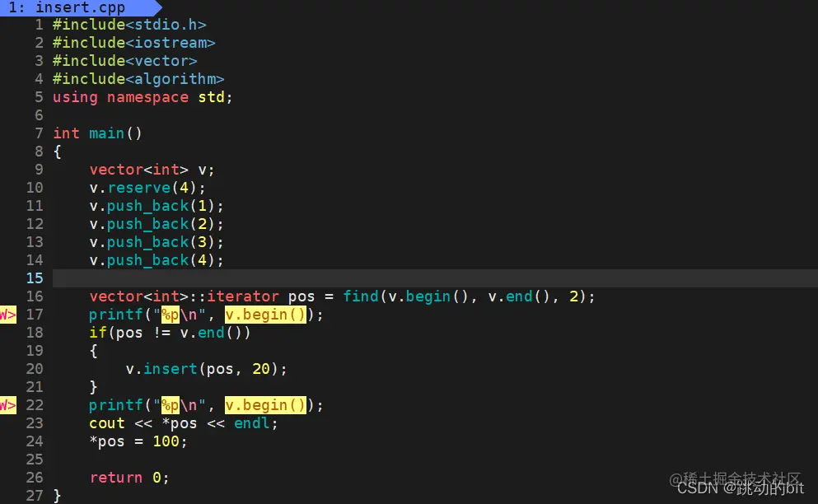Screen dimensions: 818x504
Task: Click the 'v.push_back(3);' statement
Action: point(157,243)
